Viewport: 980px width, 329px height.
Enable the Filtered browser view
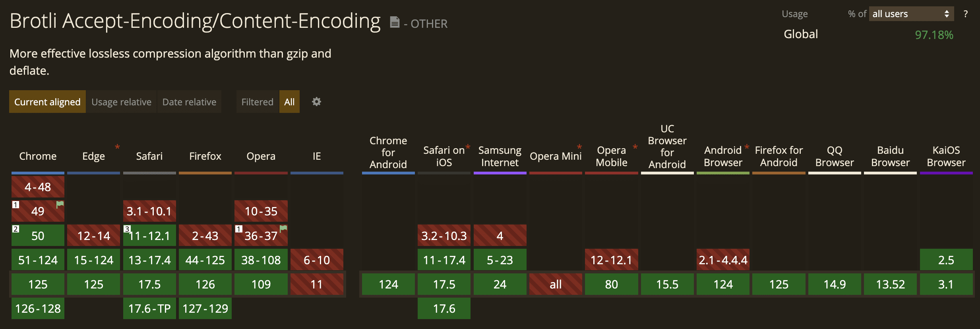tap(257, 102)
